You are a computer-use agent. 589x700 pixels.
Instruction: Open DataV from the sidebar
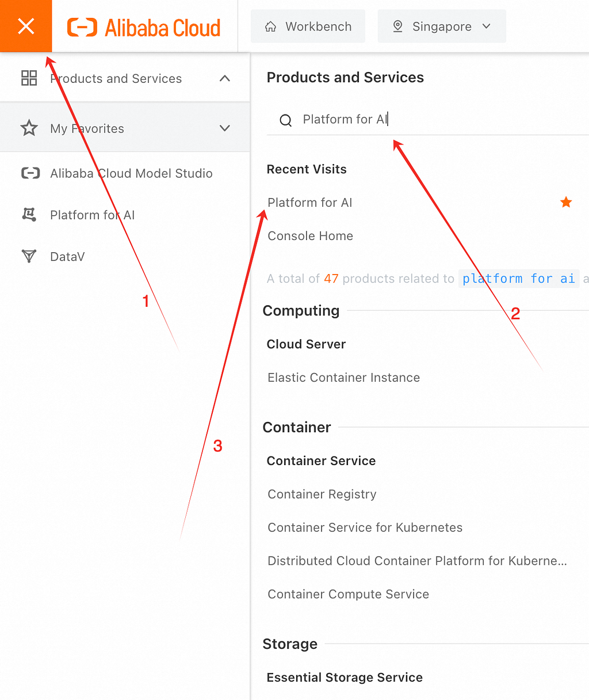coord(67,257)
